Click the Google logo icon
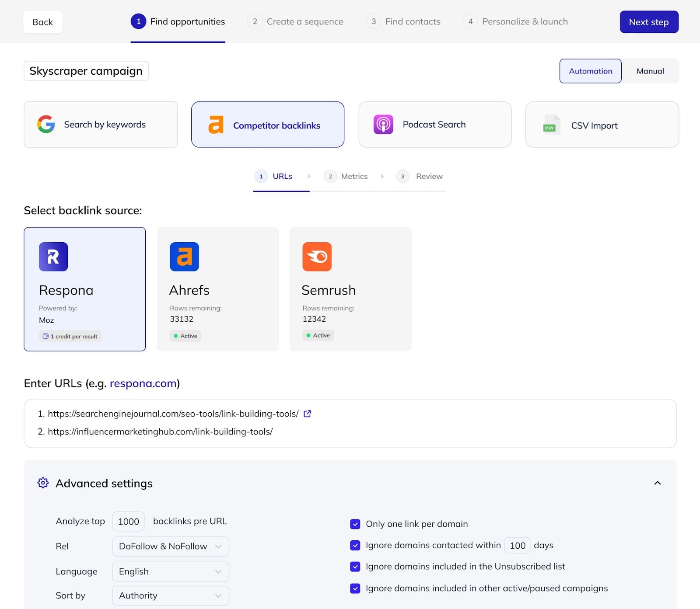Image resolution: width=700 pixels, height=609 pixels. 46,125
